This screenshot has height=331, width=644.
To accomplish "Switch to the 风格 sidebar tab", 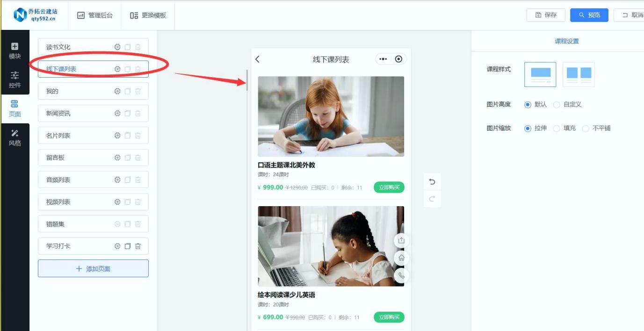I will pos(15,138).
